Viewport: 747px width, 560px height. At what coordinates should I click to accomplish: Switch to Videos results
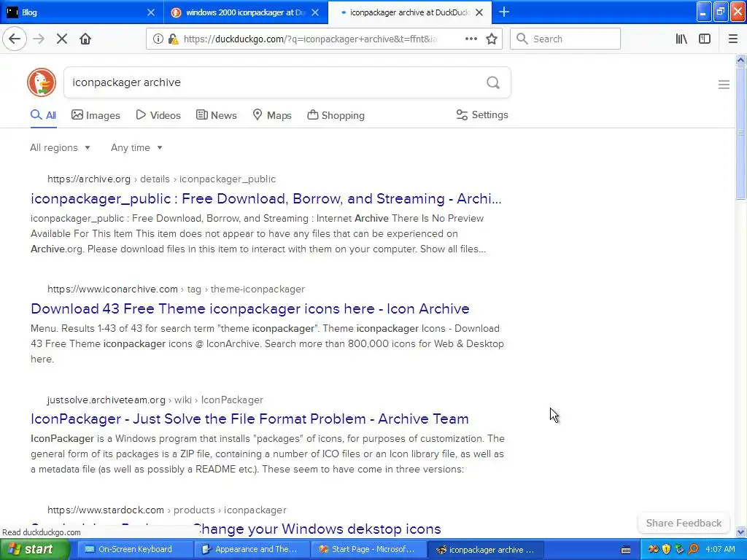click(158, 115)
